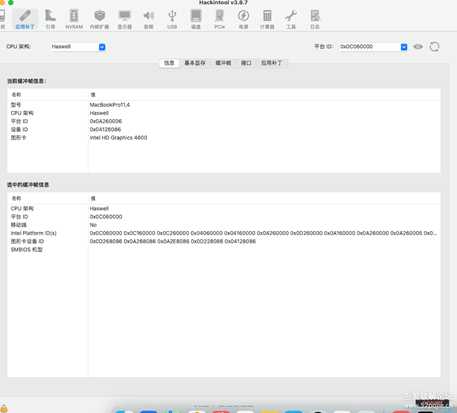Open the USB toolbar section

click(172, 19)
